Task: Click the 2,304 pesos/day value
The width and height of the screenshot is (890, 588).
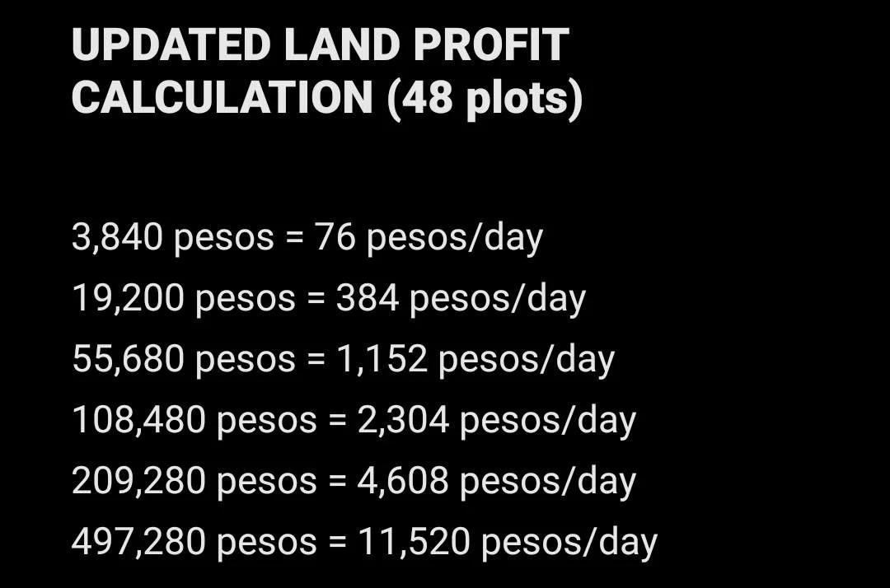Action: pyautogui.click(x=497, y=420)
